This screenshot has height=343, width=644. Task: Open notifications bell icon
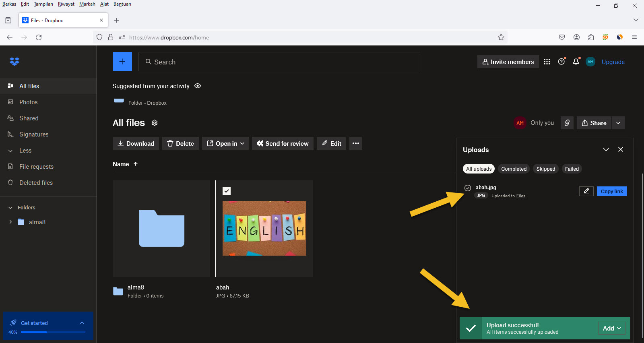[x=576, y=62]
